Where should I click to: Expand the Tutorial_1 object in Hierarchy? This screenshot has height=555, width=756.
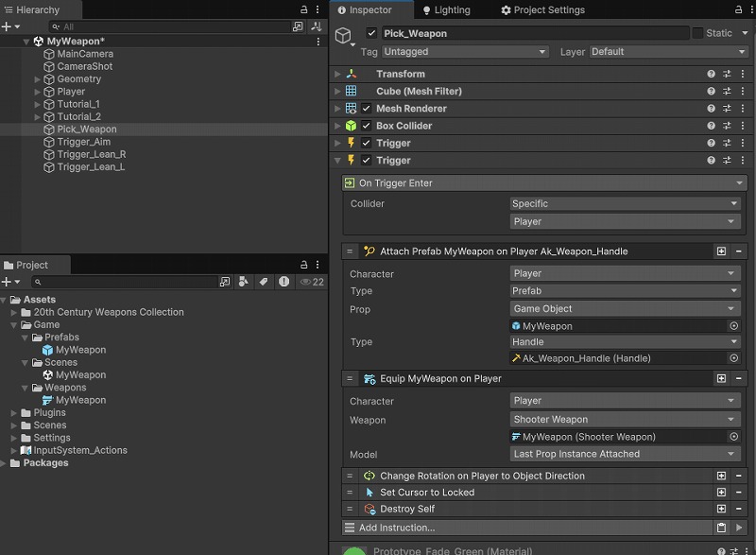(x=37, y=104)
